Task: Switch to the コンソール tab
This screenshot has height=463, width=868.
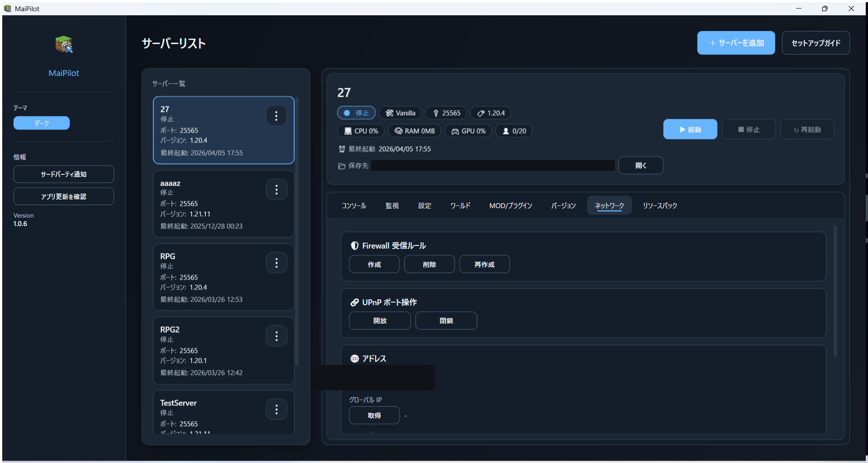Action: point(353,205)
